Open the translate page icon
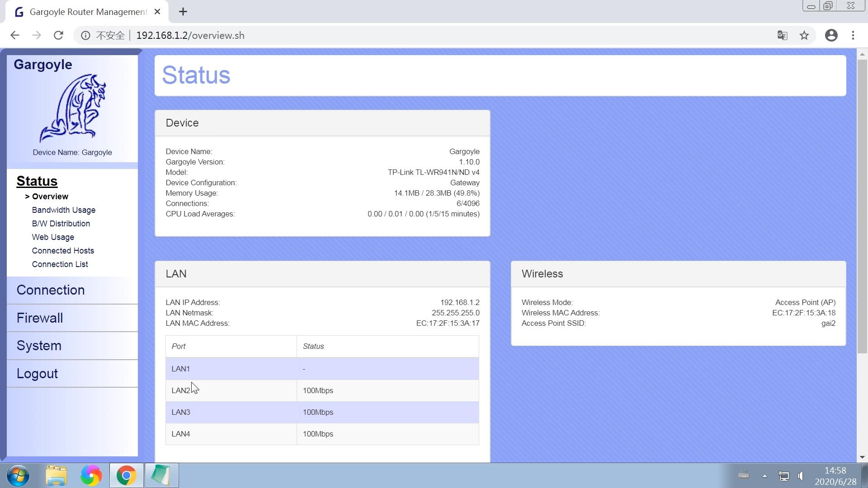The height and width of the screenshot is (488, 868). tap(782, 35)
